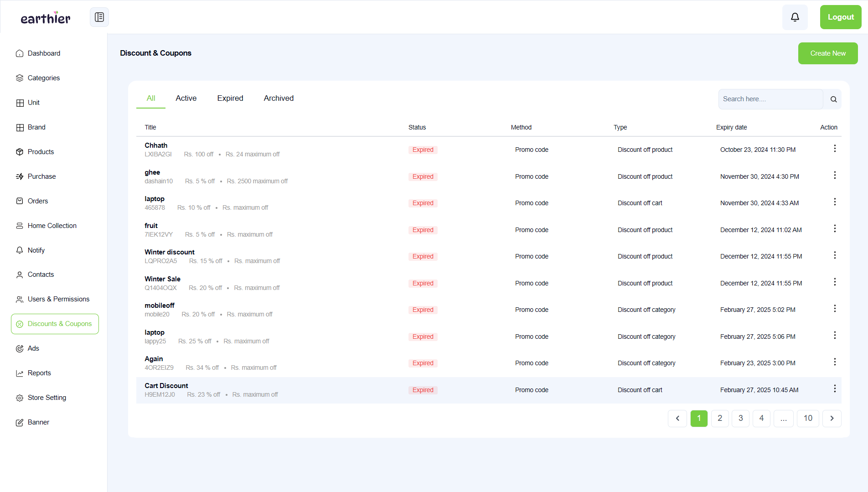Open the Store Setting page

pyautogui.click(x=46, y=398)
